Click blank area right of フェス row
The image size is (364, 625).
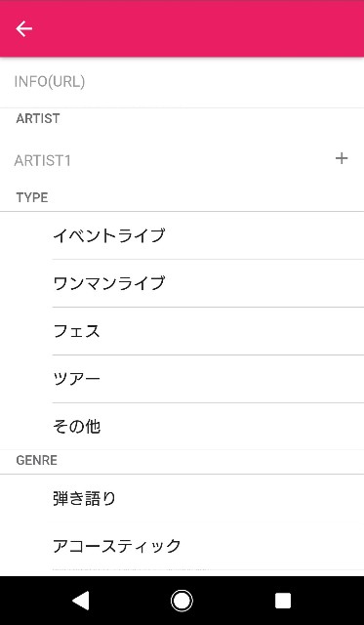coord(239,331)
